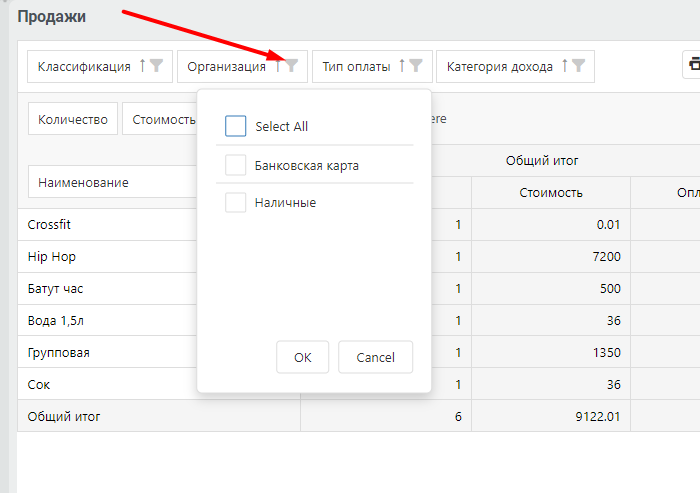Click the 500 cost cell
This screenshot has width=700, height=493.
coord(550,288)
